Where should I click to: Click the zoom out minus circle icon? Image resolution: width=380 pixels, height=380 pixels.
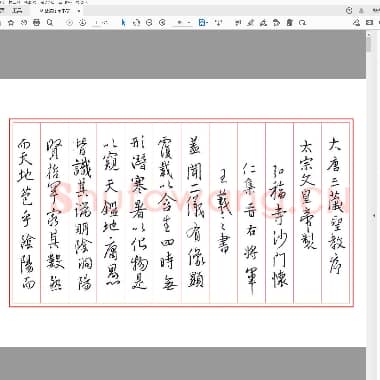click(x=149, y=23)
